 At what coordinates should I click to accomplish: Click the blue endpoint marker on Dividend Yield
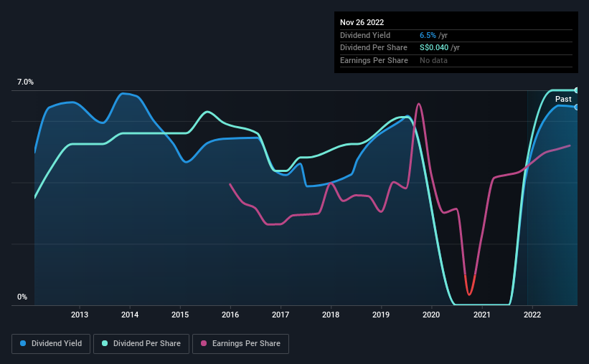click(x=577, y=107)
